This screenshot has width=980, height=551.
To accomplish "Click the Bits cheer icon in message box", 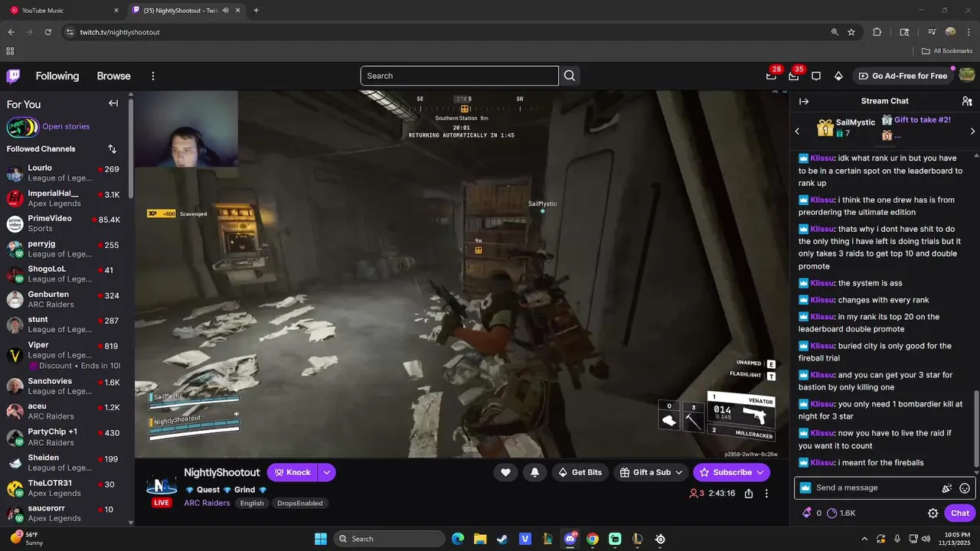I will (947, 488).
